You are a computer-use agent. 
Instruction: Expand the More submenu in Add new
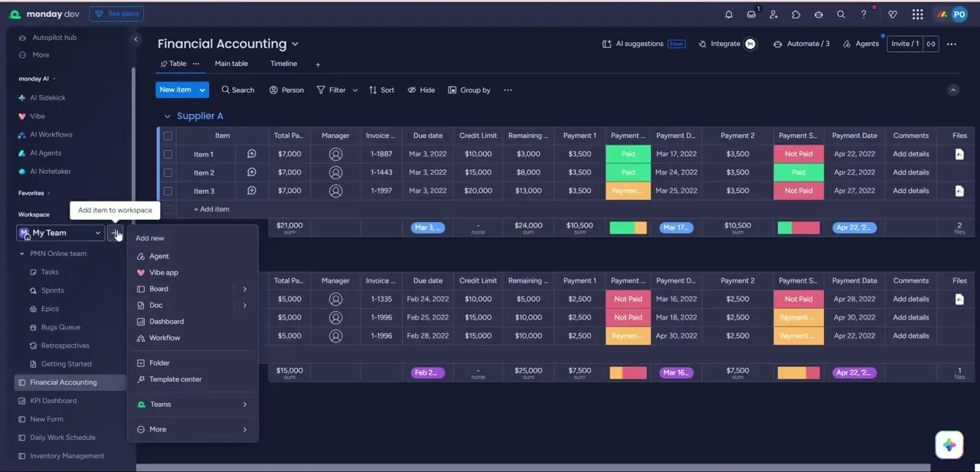[x=192, y=429]
